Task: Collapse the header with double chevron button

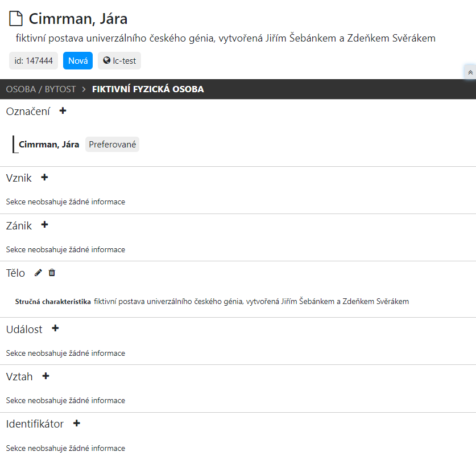Action: [x=470, y=72]
